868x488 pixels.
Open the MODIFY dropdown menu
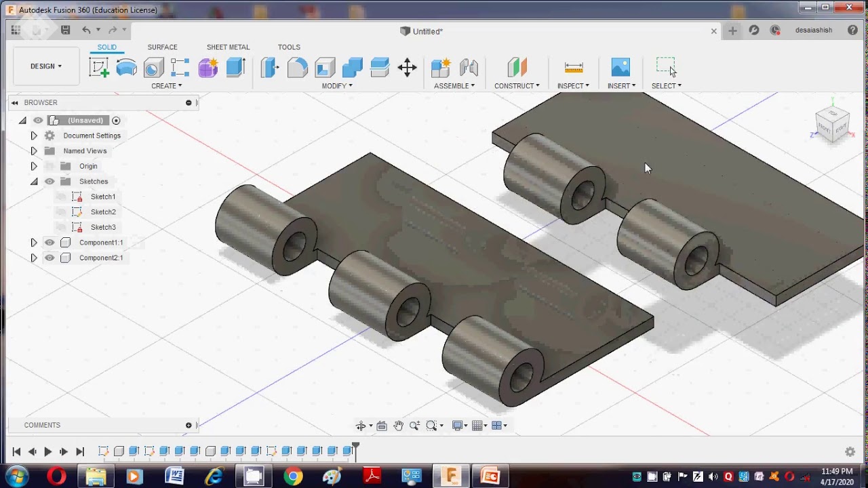coord(337,86)
